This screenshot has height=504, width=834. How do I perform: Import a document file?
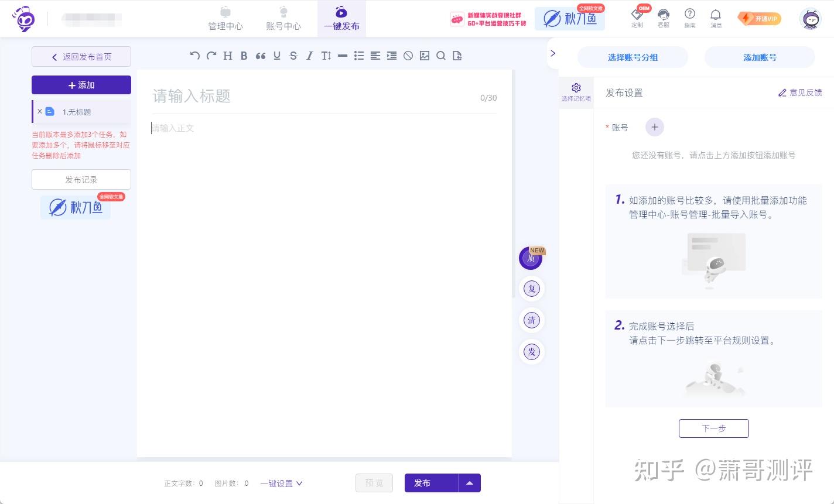pos(457,56)
